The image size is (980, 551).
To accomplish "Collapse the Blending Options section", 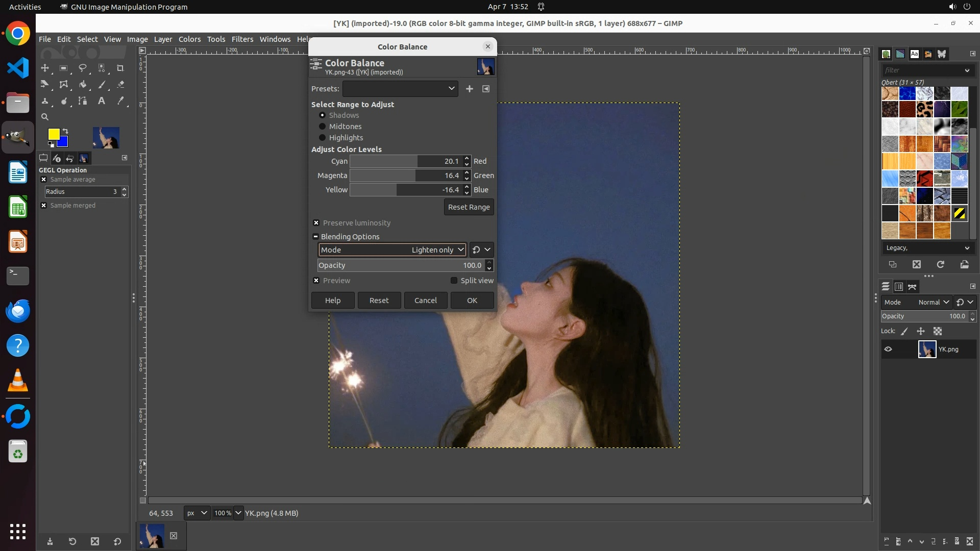I will point(315,237).
